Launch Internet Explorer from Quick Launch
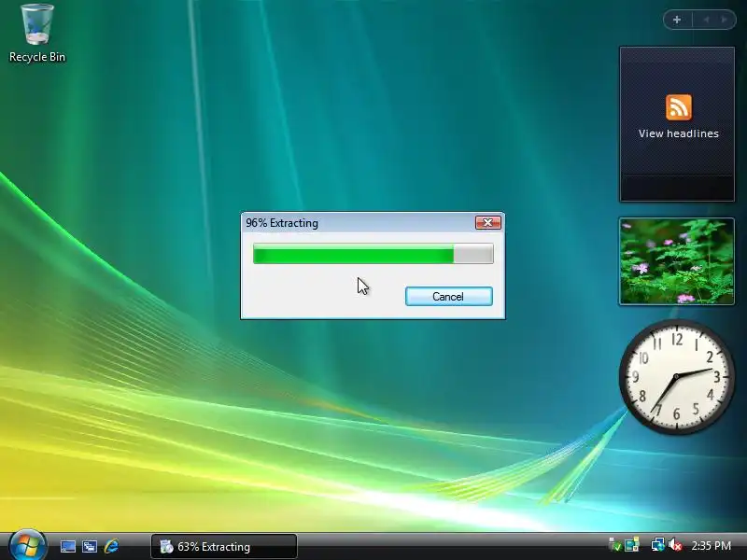Viewport: 747px width, 560px height. tap(111, 546)
